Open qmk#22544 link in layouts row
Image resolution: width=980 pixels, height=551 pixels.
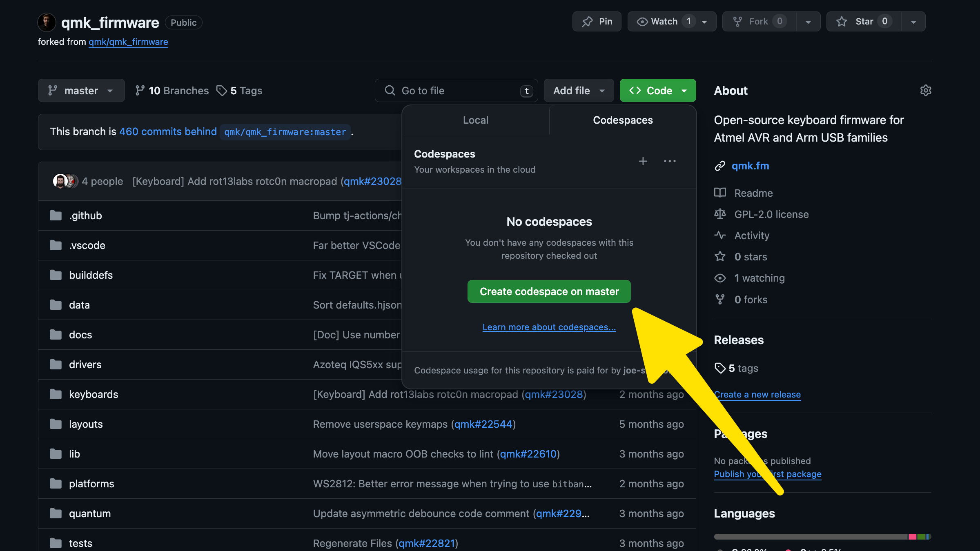click(483, 424)
